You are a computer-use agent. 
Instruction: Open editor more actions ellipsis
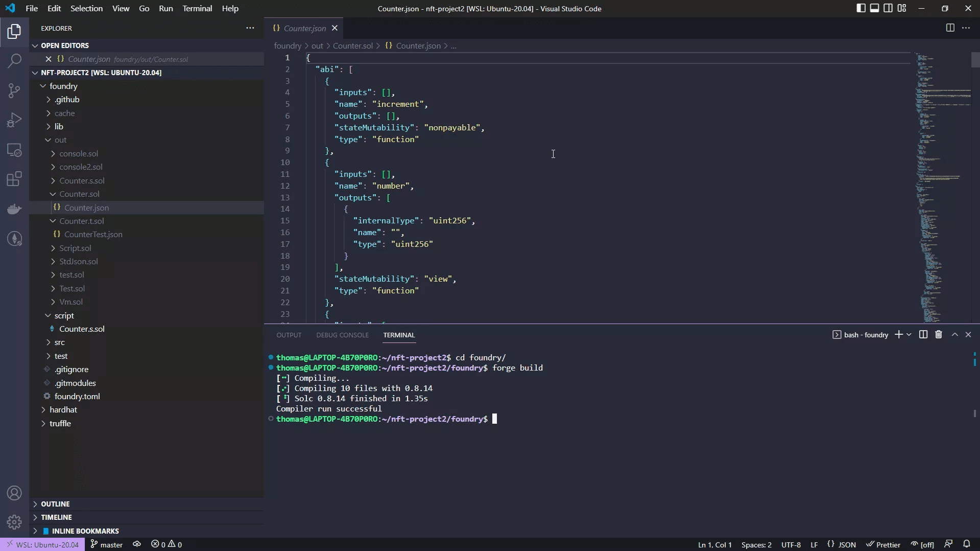point(966,28)
